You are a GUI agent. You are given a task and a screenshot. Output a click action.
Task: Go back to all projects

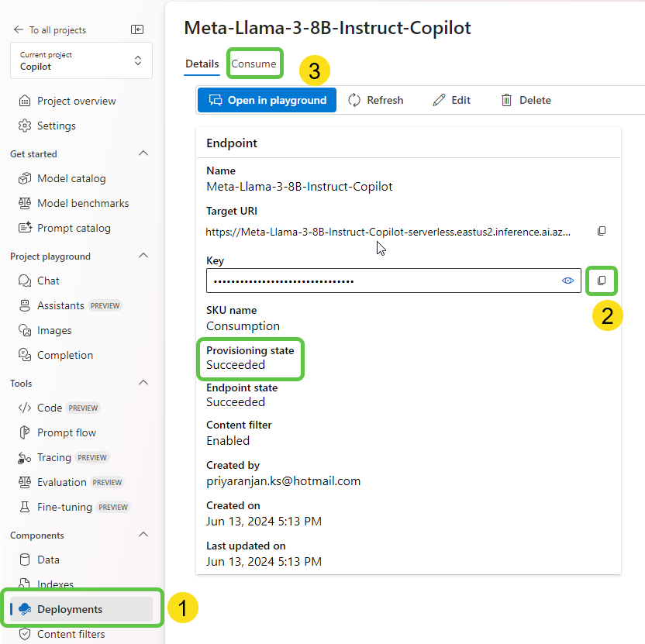tap(50, 29)
